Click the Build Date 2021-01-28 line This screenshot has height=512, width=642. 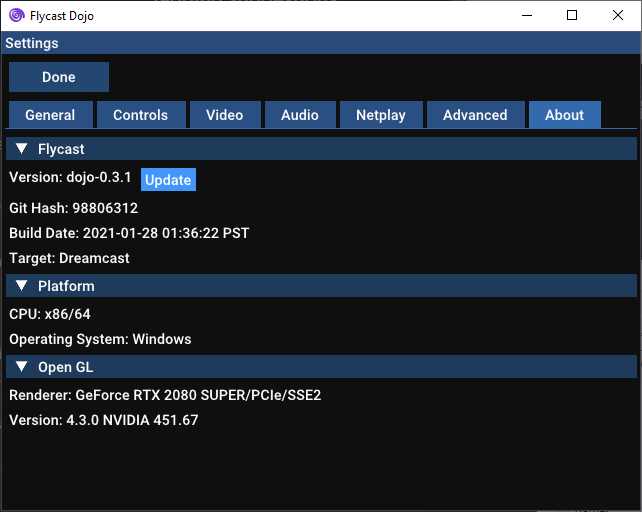coord(129,233)
